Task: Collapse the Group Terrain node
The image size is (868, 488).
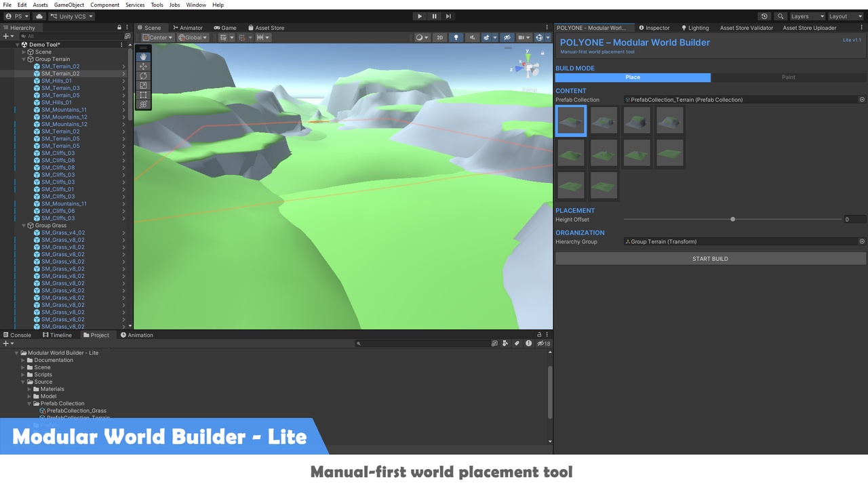Action: pyautogui.click(x=24, y=59)
